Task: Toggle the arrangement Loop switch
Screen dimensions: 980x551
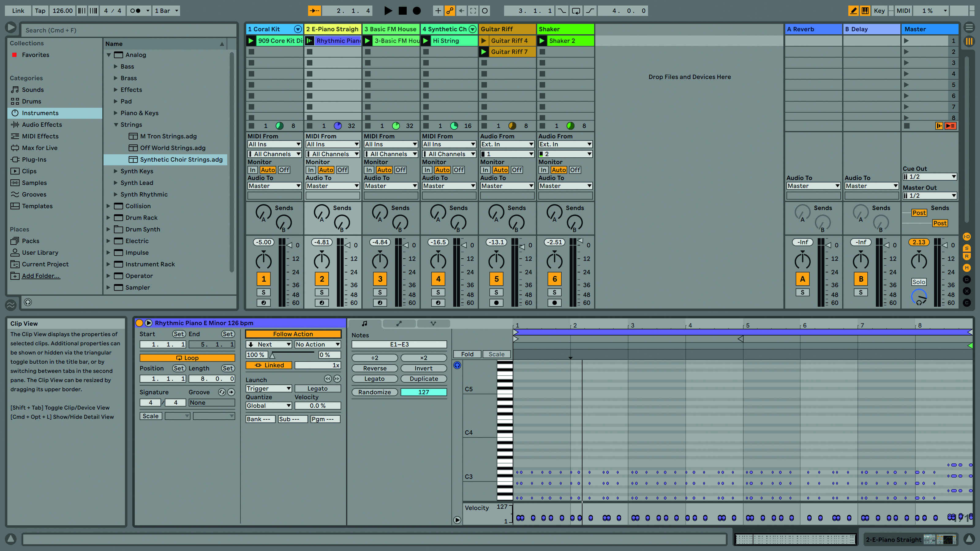Action: click(576, 11)
